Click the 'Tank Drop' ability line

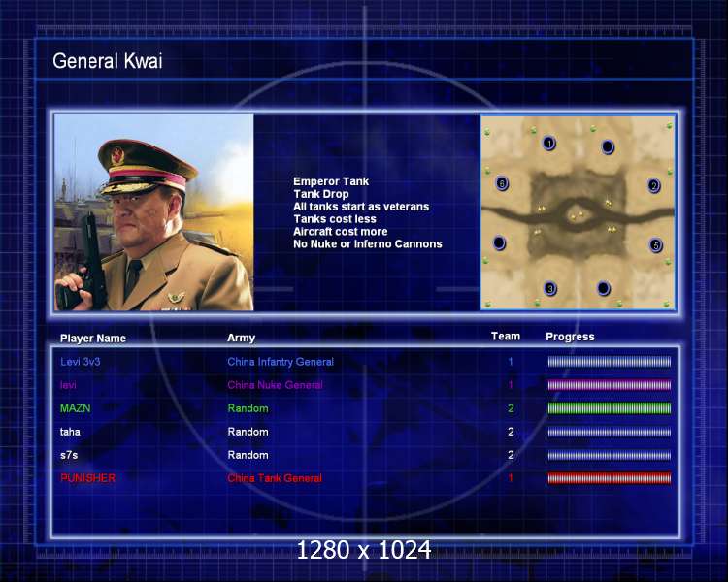(321, 194)
